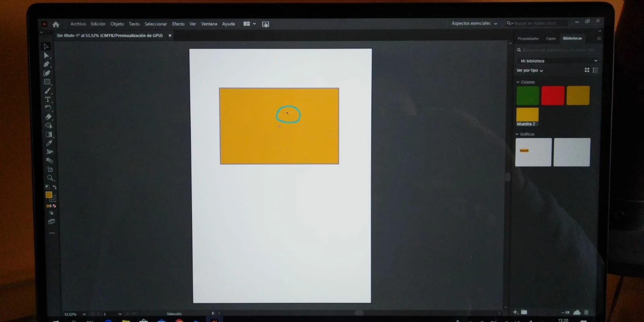Screen dimensions: 644x322
Task: Open the Bibliotecas panel options menu
Action: pyautogui.click(x=599, y=38)
